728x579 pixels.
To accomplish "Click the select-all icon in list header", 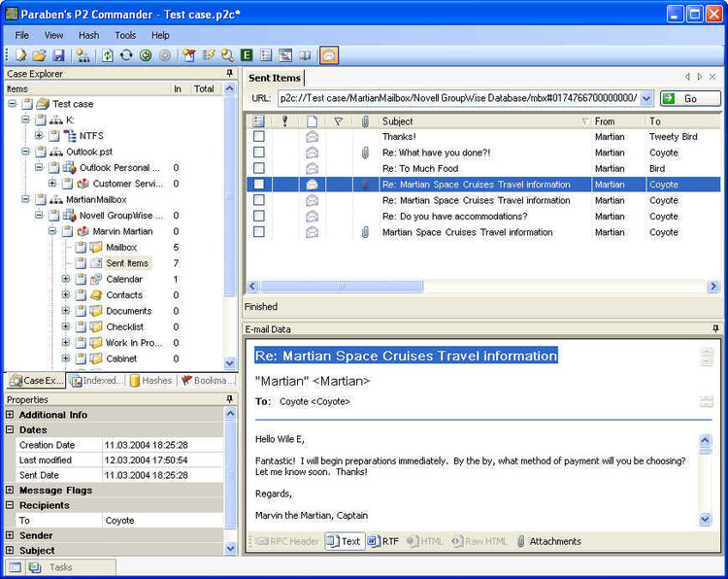I will click(258, 121).
